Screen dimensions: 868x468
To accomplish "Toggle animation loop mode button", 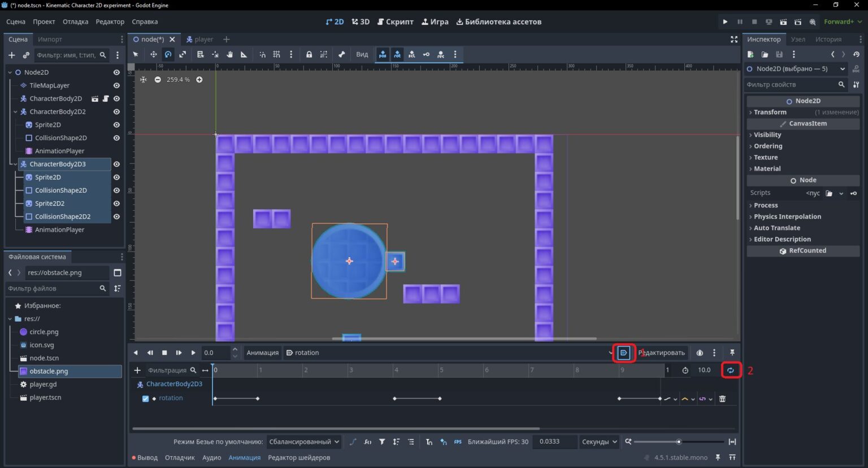I will pyautogui.click(x=731, y=370).
